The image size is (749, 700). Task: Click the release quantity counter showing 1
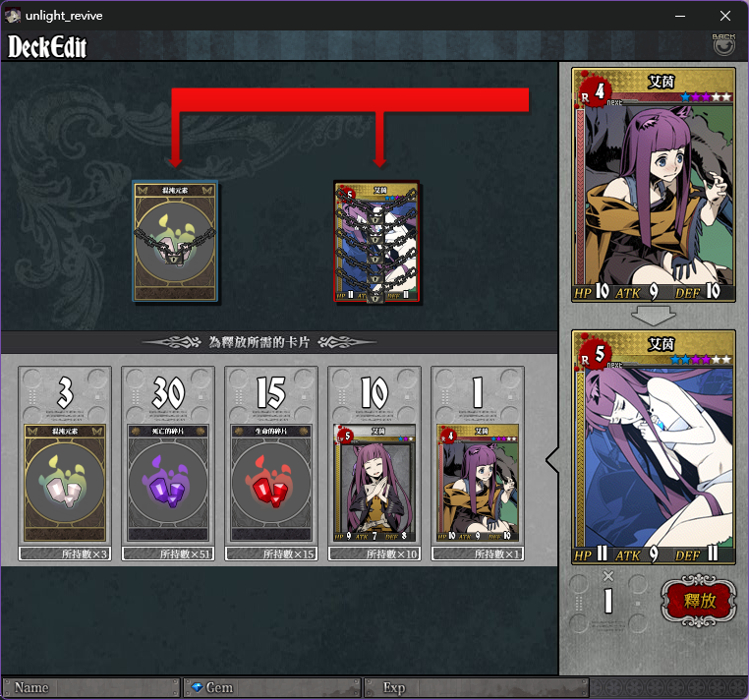[608, 600]
